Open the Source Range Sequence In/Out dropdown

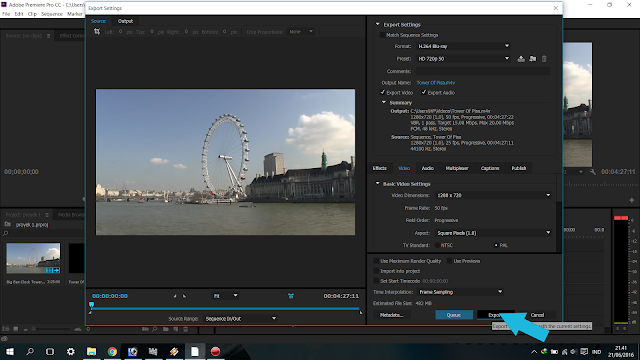[240, 319]
